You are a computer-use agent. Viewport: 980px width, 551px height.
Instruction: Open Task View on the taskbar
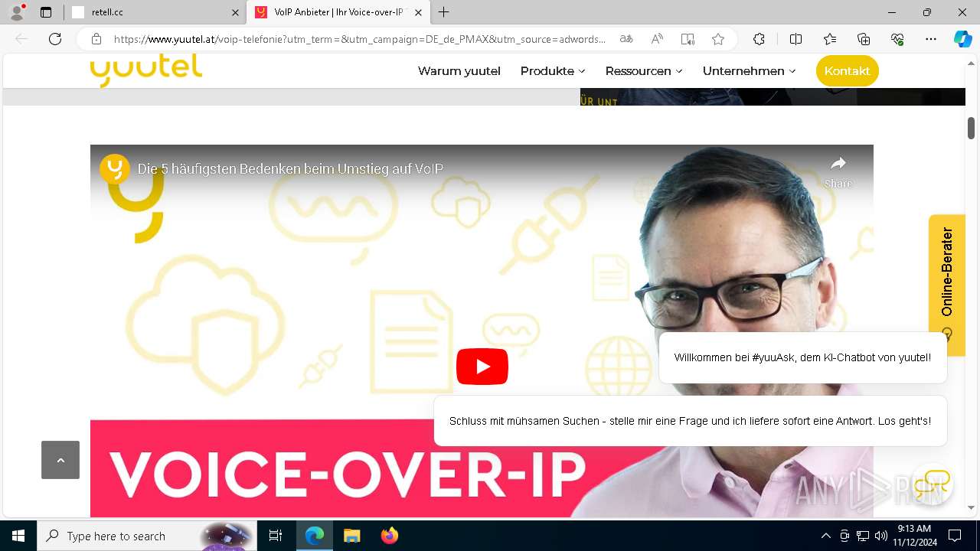[276, 536]
